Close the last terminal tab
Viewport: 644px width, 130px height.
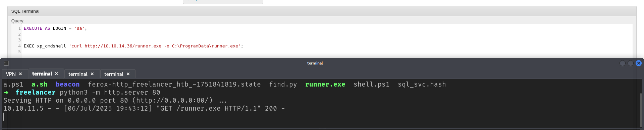[x=128, y=74]
